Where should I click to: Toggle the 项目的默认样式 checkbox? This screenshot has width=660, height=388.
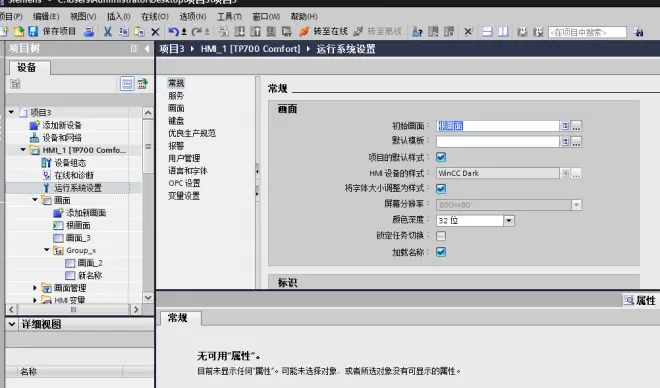pos(441,157)
